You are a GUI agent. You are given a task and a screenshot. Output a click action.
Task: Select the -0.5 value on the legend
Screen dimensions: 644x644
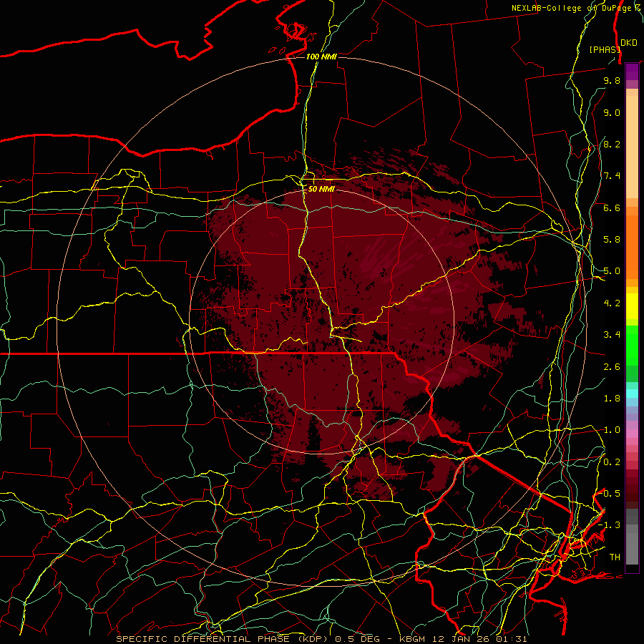tap(610, 494)
